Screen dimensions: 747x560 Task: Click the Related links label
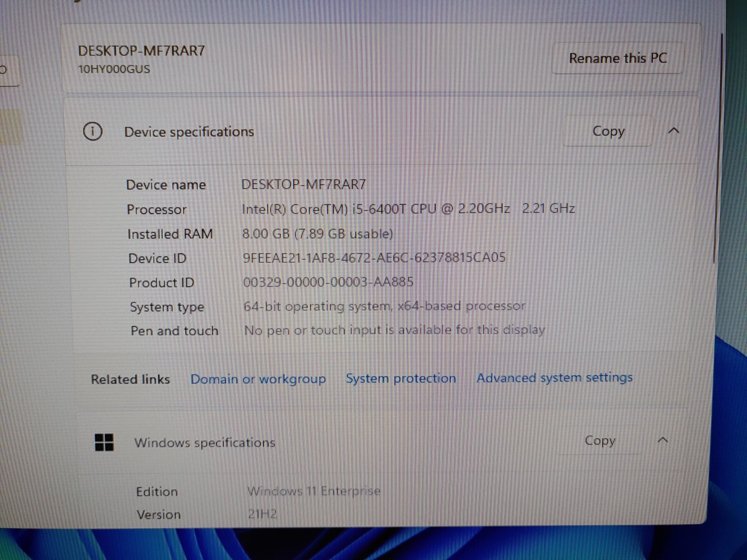pos(130,379)
